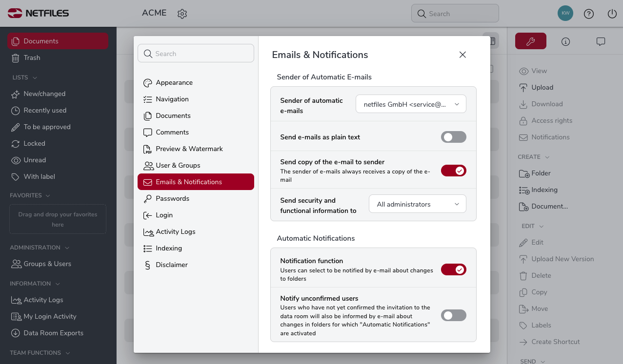Image resolution: width=623 pixels, height=364 pixels.
Task: Turn on Notify unconfirmed users switch
Action: click(454, 315)
